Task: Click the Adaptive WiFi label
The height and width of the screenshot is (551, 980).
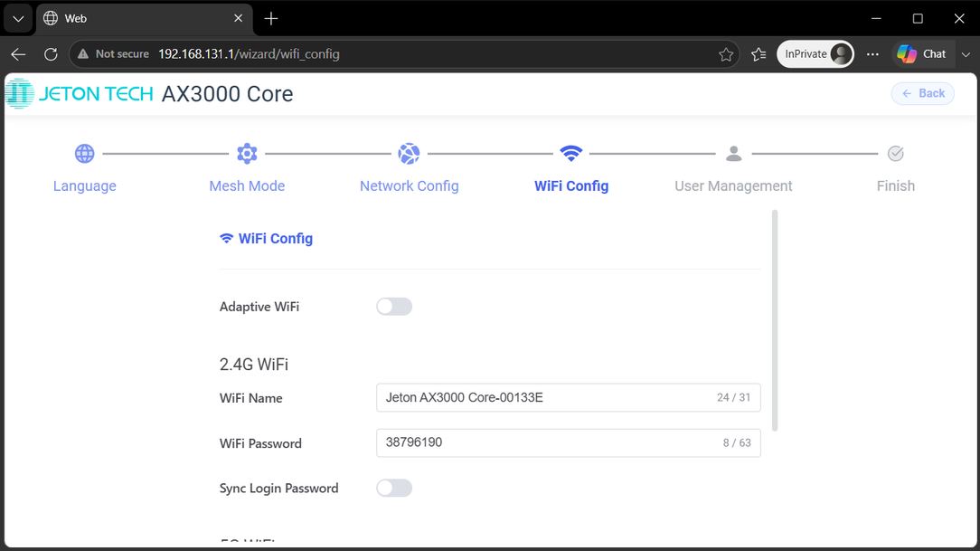Action: click(x=259, y=307)
